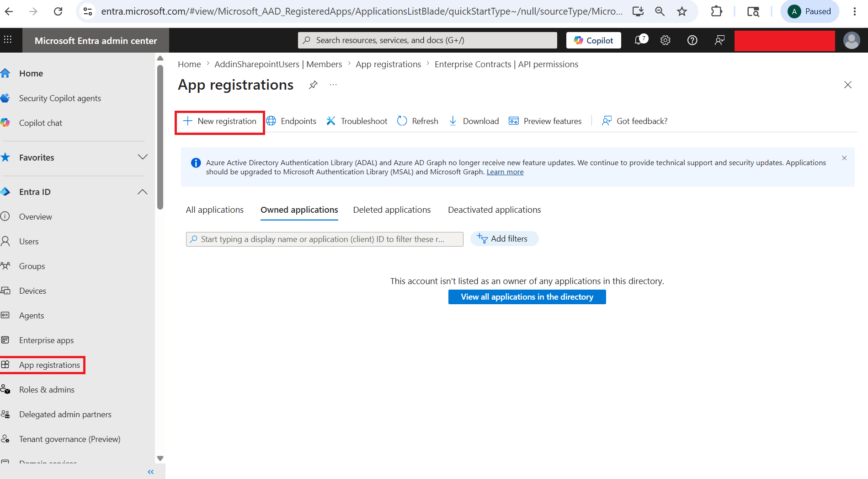The width and height of the screenshot is (868, 479).
Task: Open Enterprise apps in the sidebar
Action: click(46, 340)
